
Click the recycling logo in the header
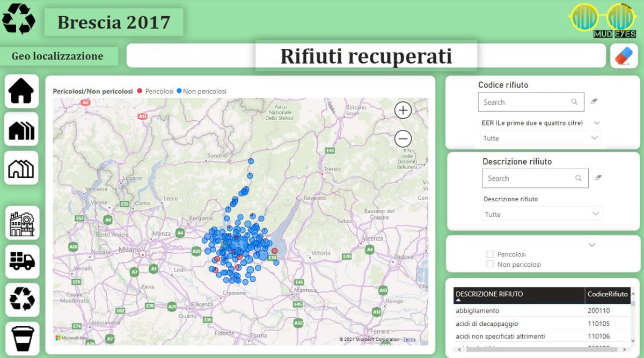(19, 19)
